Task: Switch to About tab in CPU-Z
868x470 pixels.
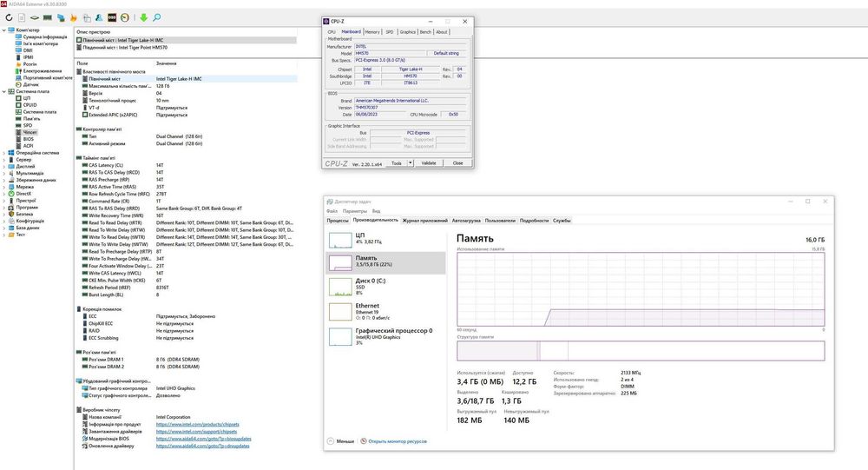Action: [x=442, y=32]
